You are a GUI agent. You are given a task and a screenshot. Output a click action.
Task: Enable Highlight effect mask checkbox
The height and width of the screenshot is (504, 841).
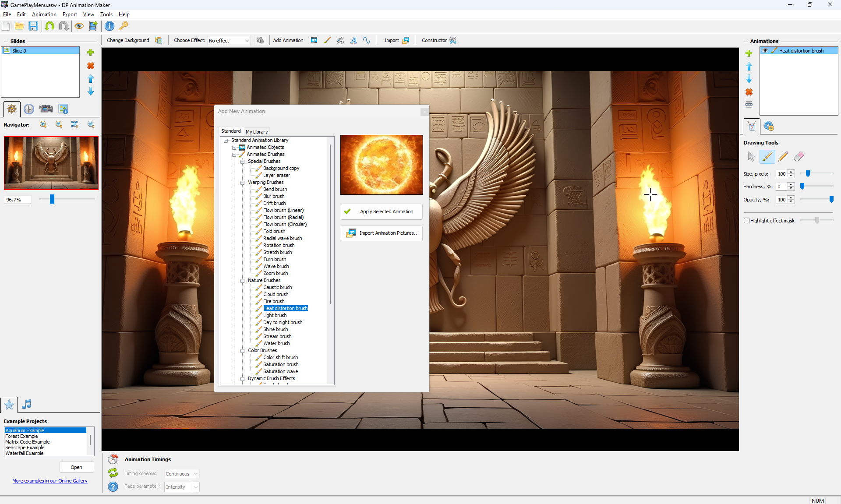[746, 221]
